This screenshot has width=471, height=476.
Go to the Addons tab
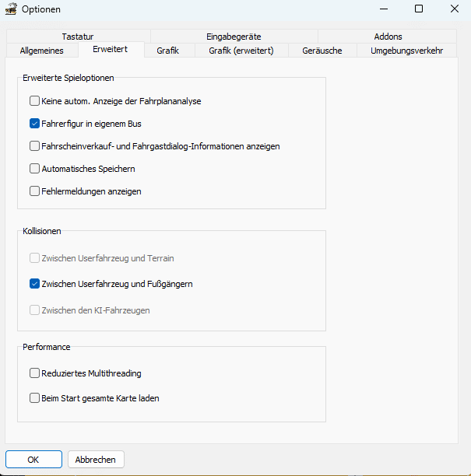tap(388, 37)
